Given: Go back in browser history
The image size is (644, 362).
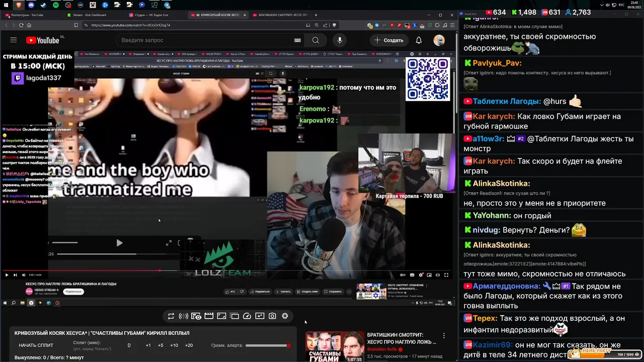Looking at the screenshot, I should click(x=5, y=25).
